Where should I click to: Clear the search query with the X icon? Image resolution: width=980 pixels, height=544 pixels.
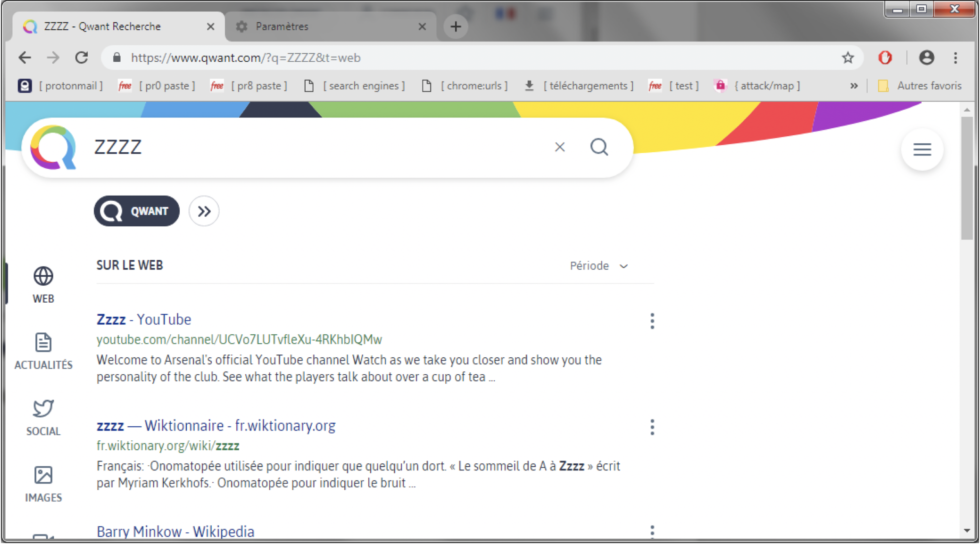[560, 147]
